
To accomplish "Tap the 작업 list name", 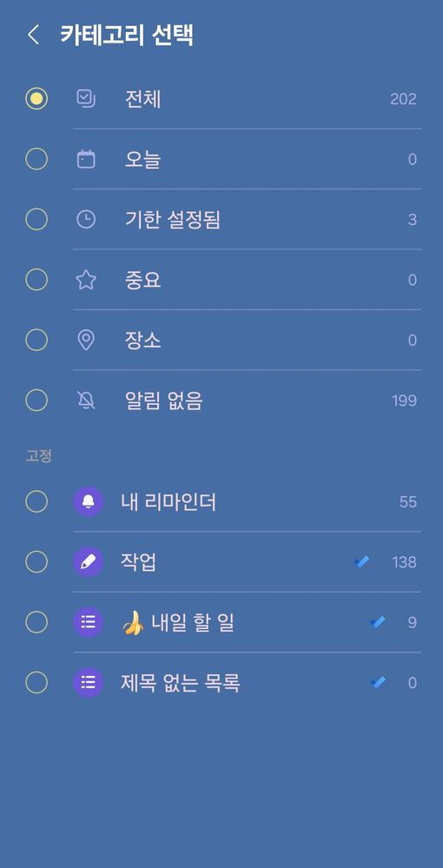I will [x=138, y=562].
